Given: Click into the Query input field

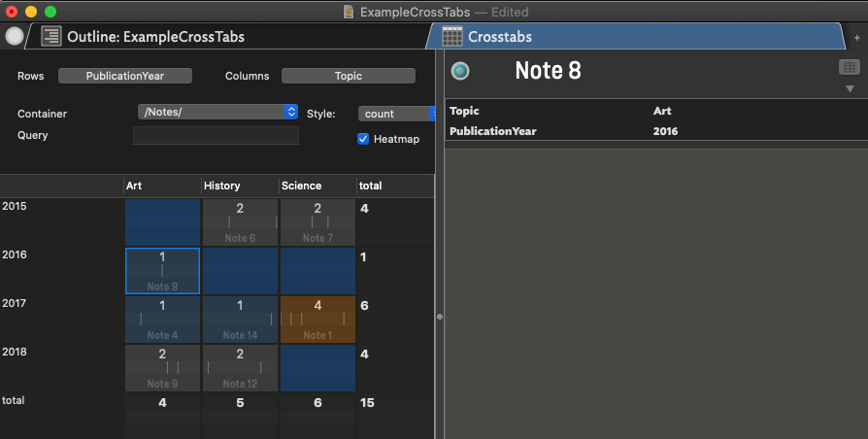Looking at the screenshot, I should point(216,136).
